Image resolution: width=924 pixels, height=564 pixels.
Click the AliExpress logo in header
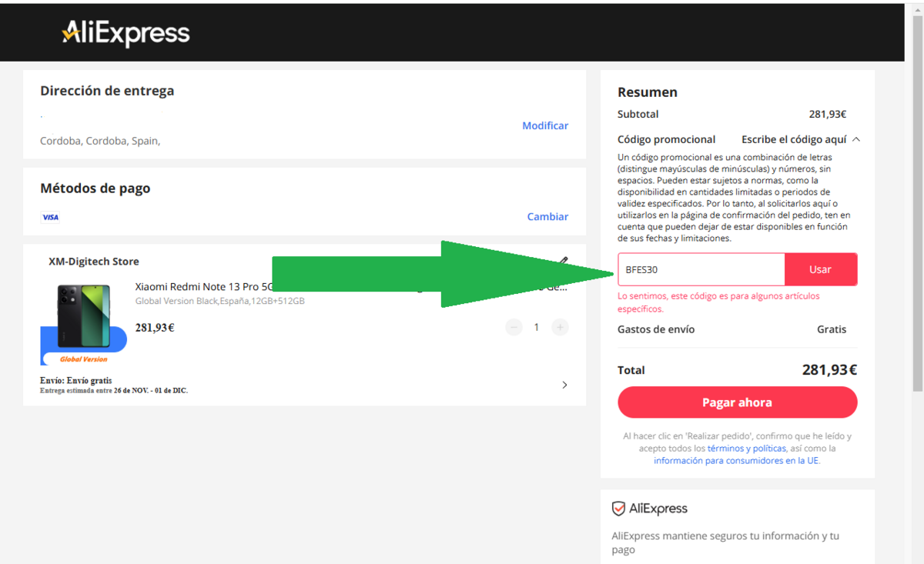point(126,33)
